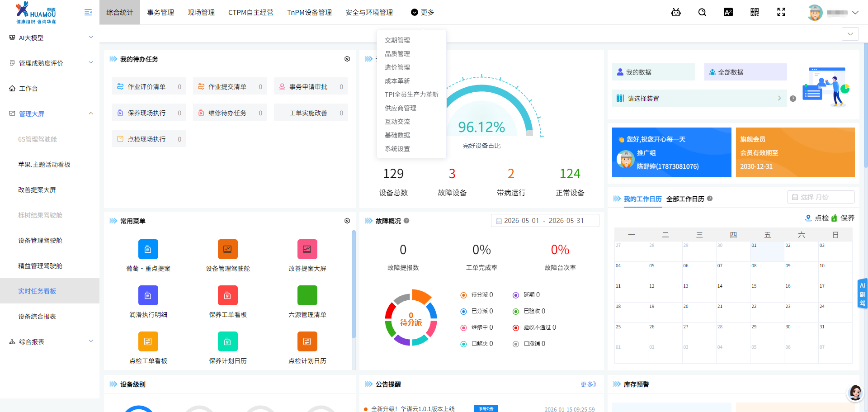
Task: Click help icon next to 全部工作日历
Action: pos(710,199)
